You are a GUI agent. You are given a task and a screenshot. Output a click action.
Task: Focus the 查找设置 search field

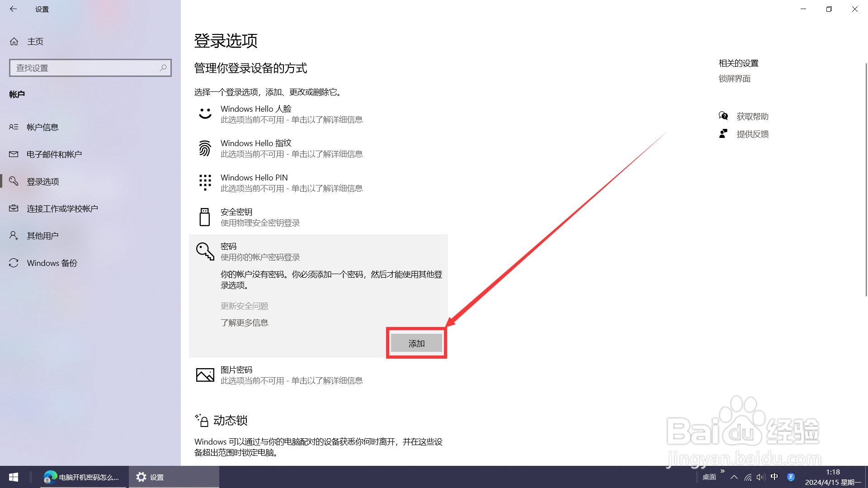[x=90, y=68]
